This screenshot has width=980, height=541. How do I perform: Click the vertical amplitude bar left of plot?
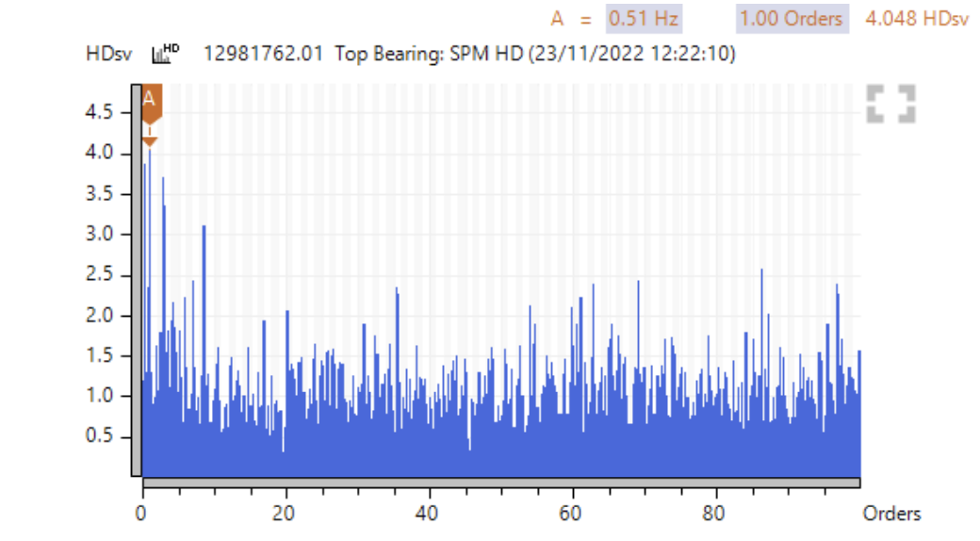[x=135, y=283]
